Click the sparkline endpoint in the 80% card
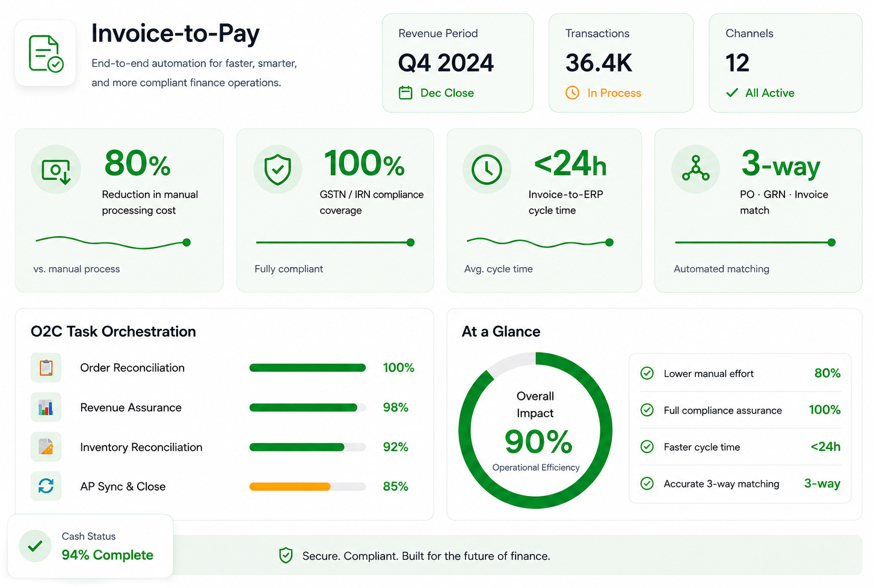This screenshot has height=588, width=874. pos(186,242)
